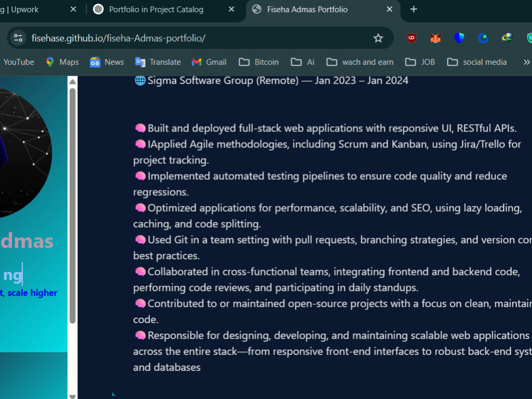Expand the wach and earn bookmarks folder
The width and height of the screenshot is (532, 399).
pos(360,62)
